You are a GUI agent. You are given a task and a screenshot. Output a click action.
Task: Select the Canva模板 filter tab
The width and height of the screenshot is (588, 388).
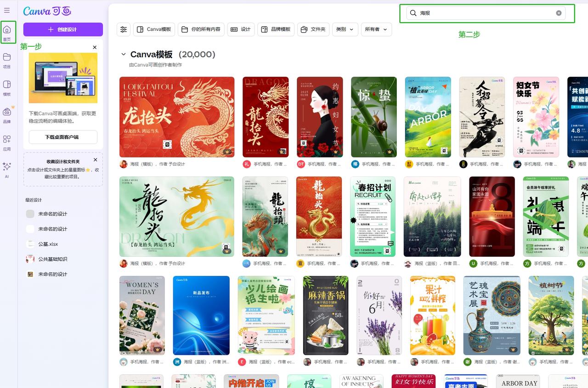[x=154, y=29]
